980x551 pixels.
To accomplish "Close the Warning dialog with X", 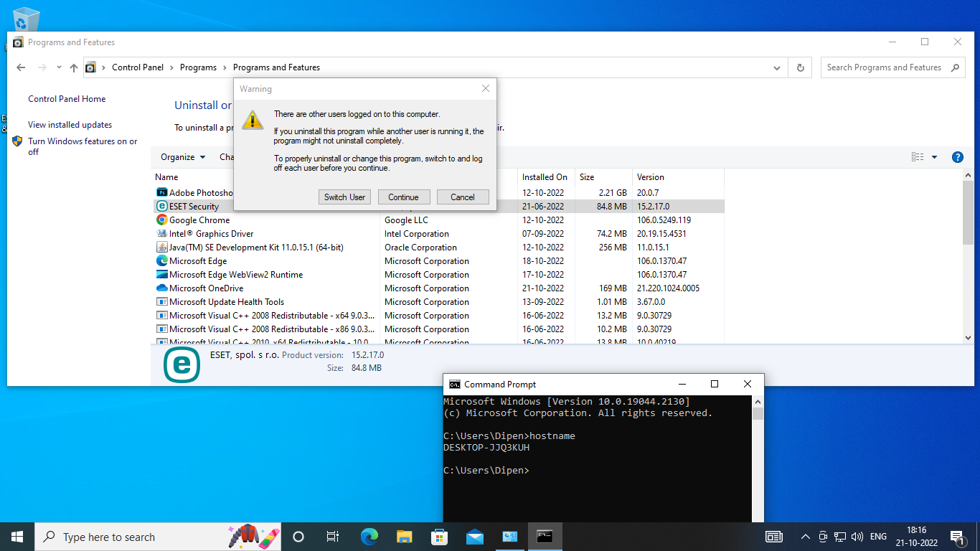I will tap(486, 89).
